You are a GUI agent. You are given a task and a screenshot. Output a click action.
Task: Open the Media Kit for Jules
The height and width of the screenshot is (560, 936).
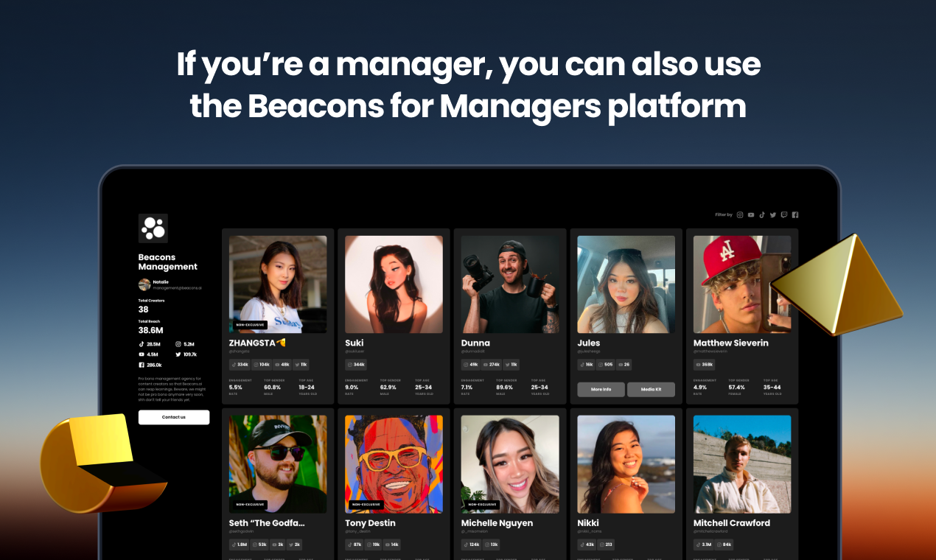[x=651, y=389]
